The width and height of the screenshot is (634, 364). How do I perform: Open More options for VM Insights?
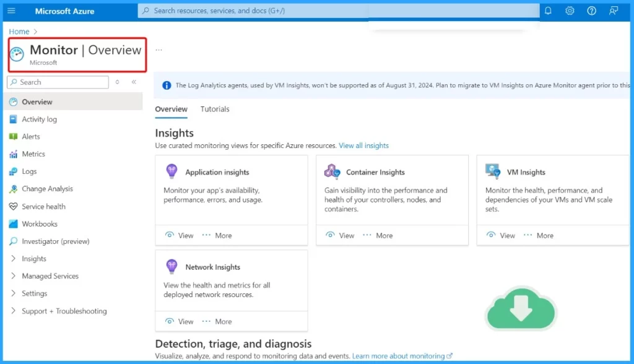539,235
